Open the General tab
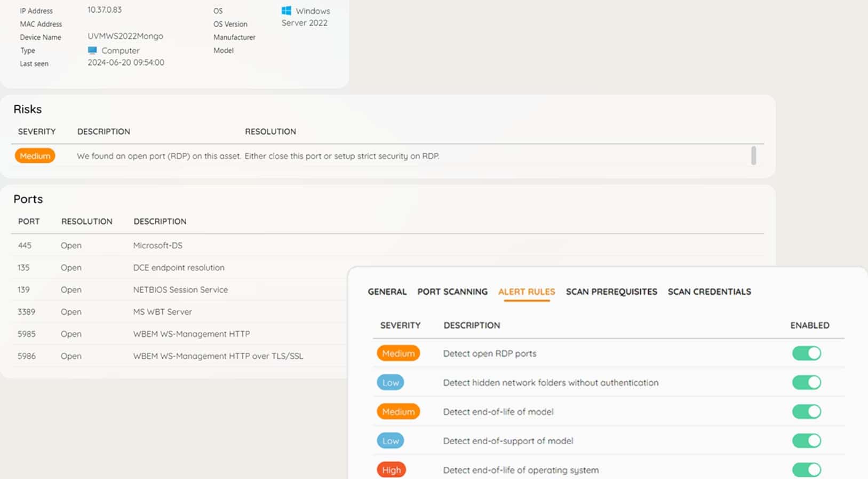Viewport: 868px width, 479px height. pyautogui.click(x=387, y=292)
